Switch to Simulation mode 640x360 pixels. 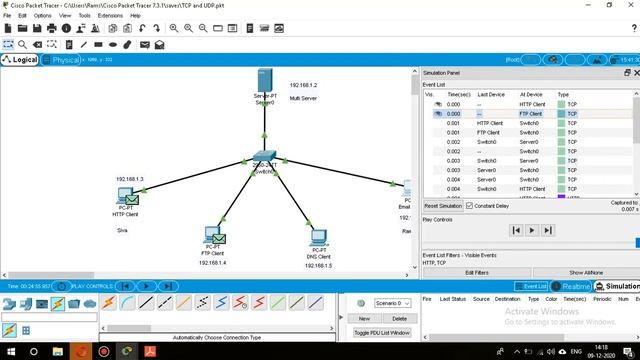coord(617,287)
